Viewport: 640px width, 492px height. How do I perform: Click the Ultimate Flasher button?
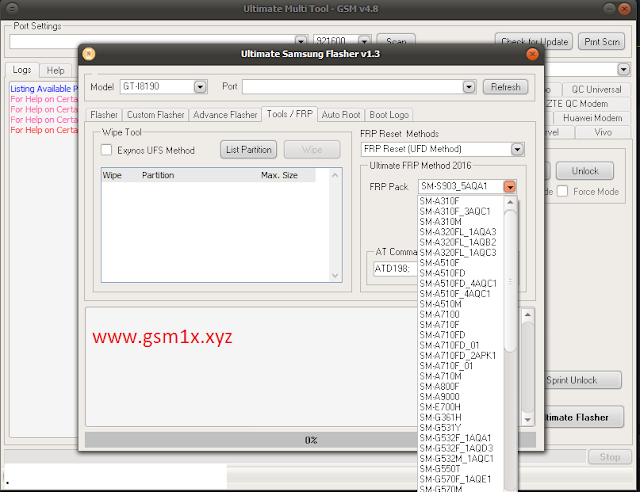583,417
